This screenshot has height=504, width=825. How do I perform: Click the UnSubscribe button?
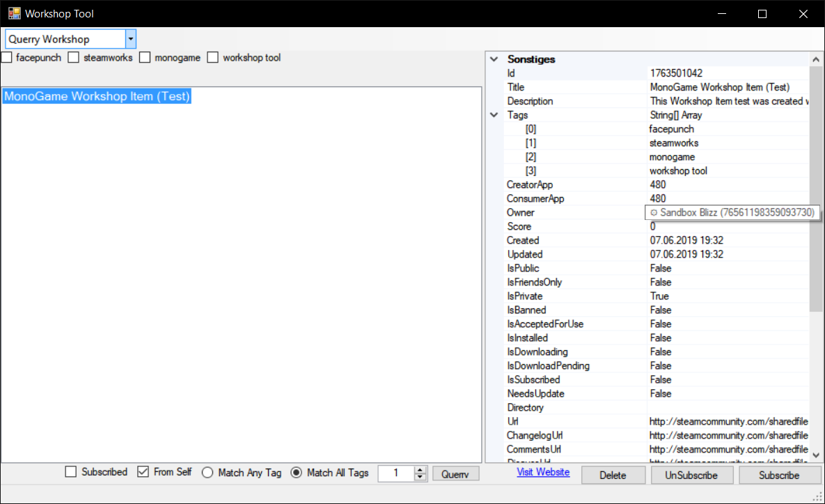(x=691, y=475)
